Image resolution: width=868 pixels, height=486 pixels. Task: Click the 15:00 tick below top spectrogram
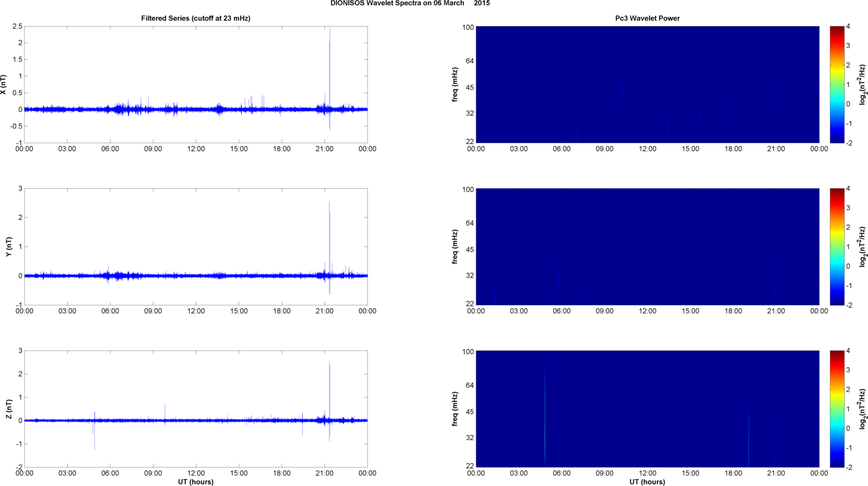pyautogui.click(x=690, y=149)
